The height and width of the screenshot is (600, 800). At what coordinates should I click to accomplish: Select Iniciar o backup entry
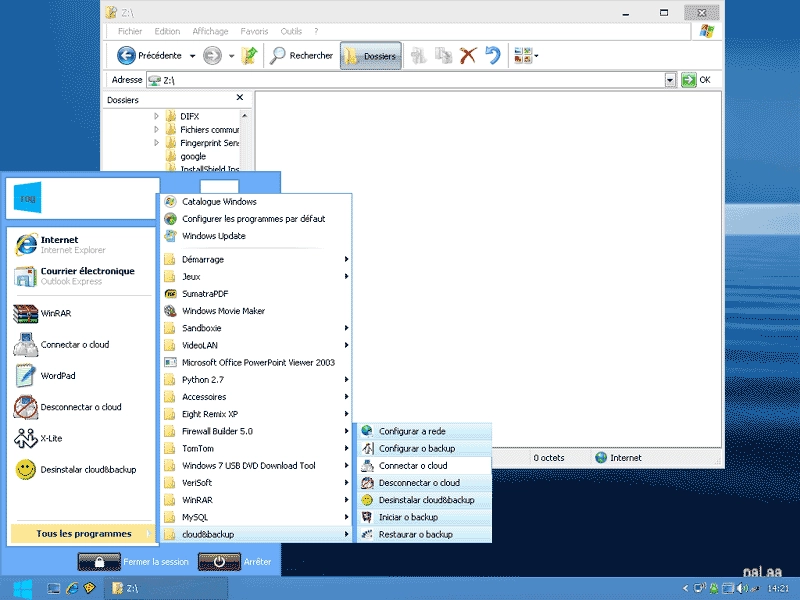coord(424,517)
